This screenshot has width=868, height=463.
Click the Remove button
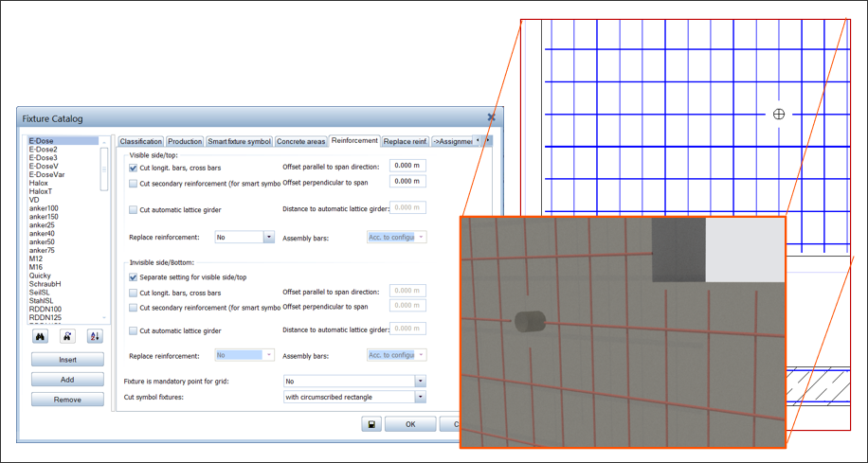(67, 400)
